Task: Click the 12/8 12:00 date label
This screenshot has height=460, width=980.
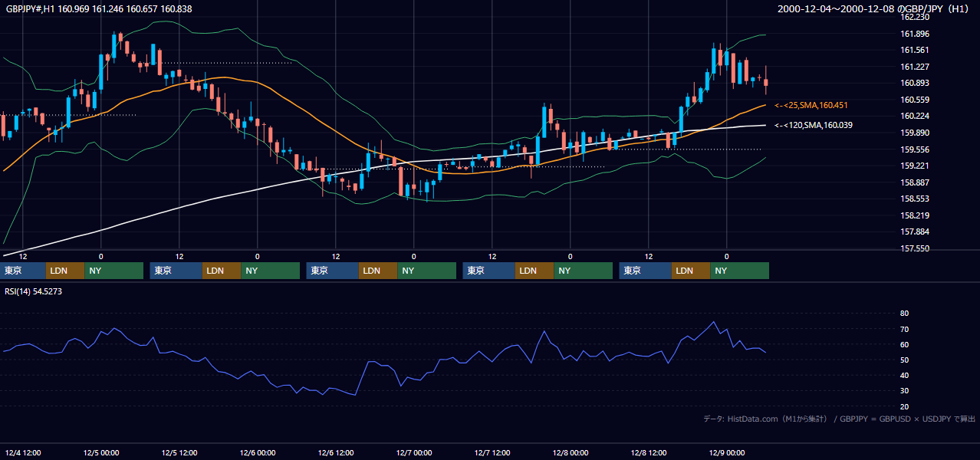Action: coord(649,453)
